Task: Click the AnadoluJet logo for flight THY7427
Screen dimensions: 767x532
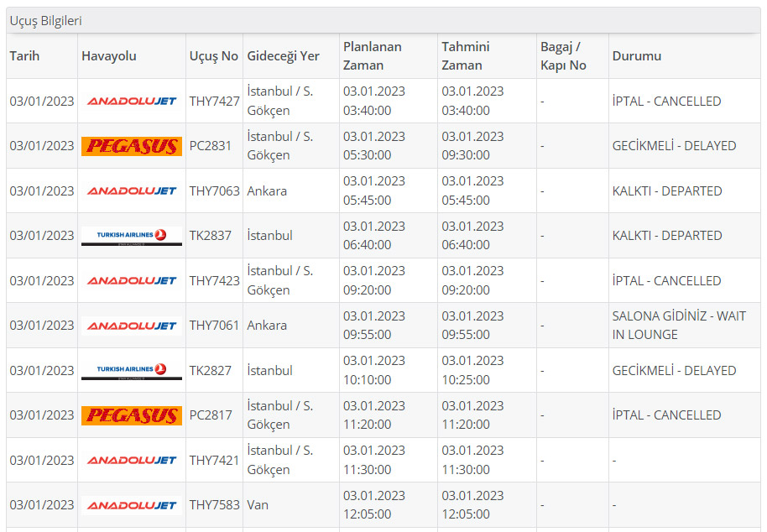Action: point(132,102)
